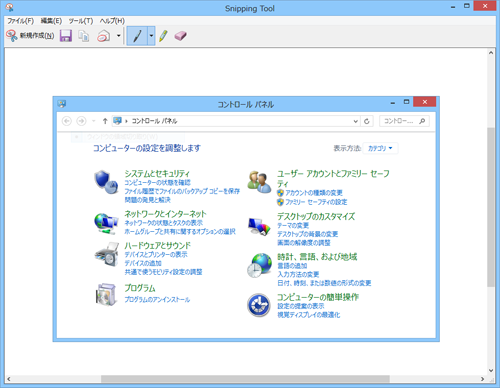Open the ファイル(F) menu
Screen dimensions: 500x388
[x=21, y=21]
